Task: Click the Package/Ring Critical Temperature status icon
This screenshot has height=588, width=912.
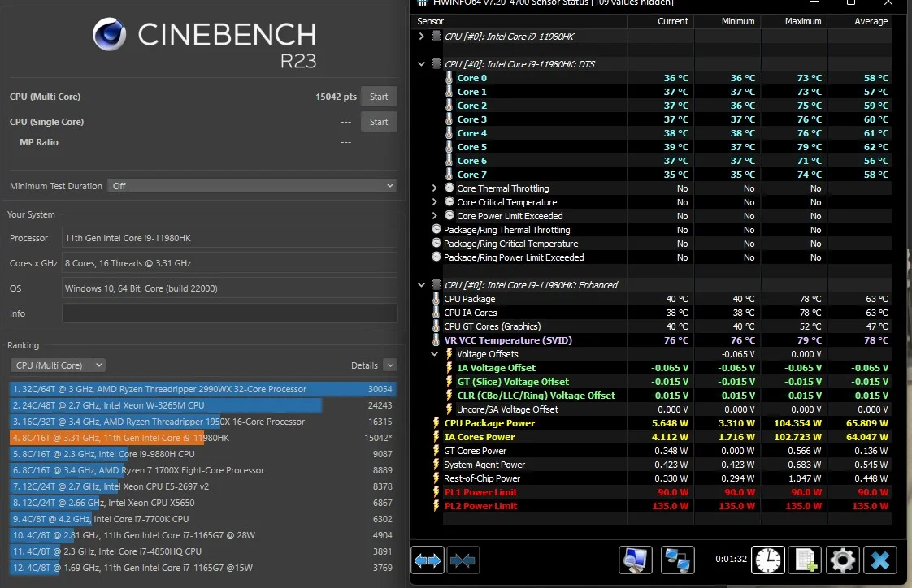Action: point(436,244)
